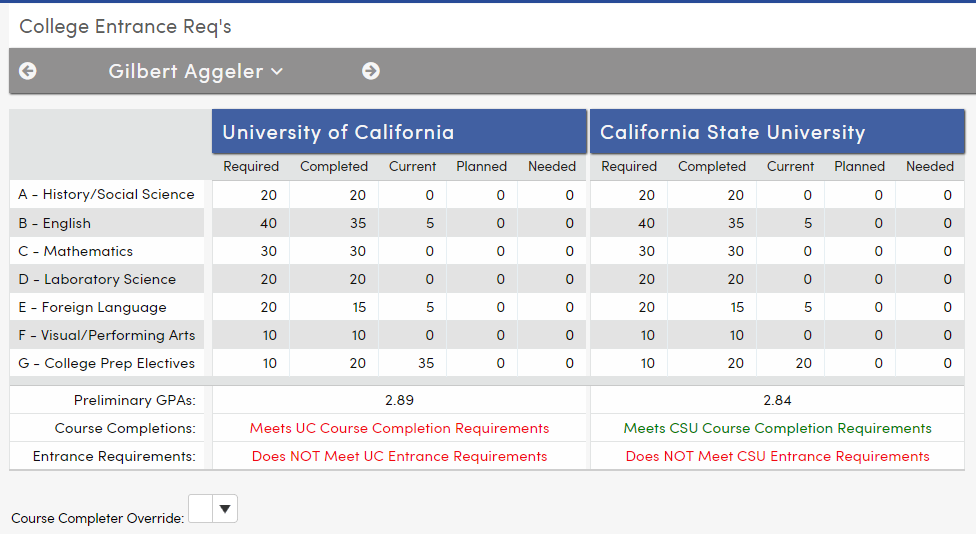Click the UC preliminary GPA value 2.89
Image resolution: width=976 pixels, height=534 pixels.
pos(400,400)
